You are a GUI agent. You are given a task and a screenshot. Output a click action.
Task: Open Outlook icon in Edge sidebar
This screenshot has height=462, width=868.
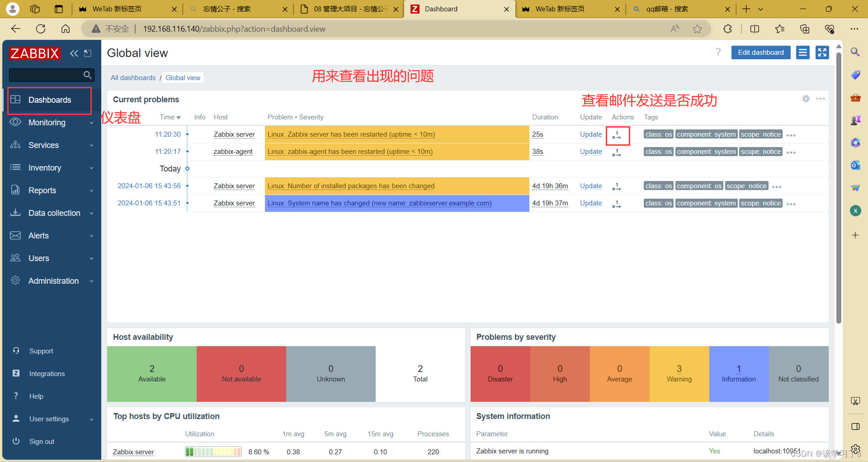pyautogui.click(x=855, y=165)
